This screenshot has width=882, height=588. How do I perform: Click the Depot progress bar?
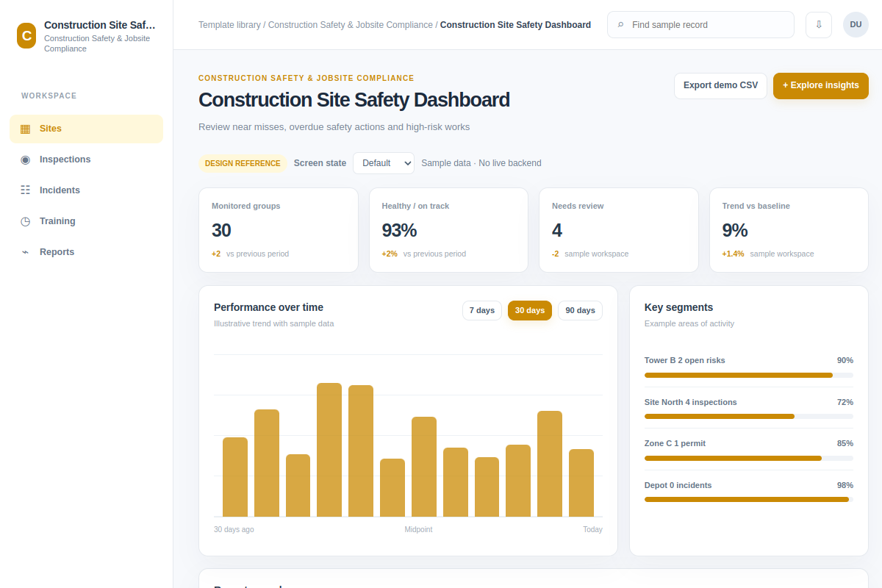pyautogui.click(x=749, y=499)
